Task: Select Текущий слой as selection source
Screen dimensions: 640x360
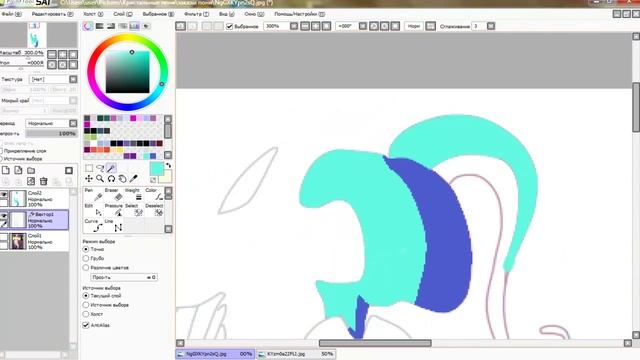Action: (86, 296)
